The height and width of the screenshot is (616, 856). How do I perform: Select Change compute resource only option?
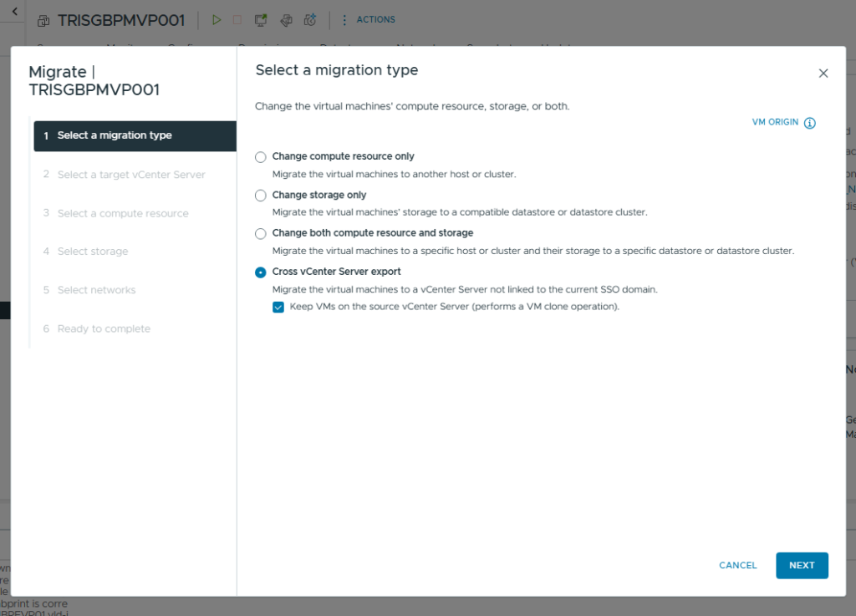(x=261, y=157)
